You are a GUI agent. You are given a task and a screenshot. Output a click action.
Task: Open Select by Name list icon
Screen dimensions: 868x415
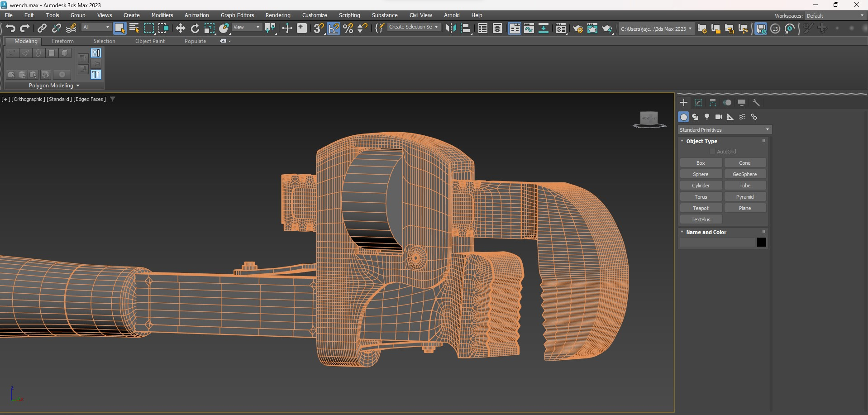pos(134,28)
